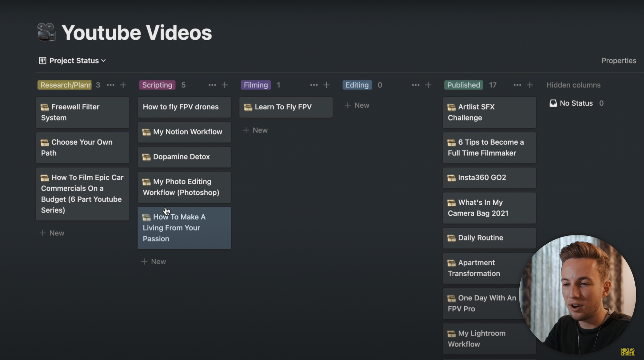Add a card via Filming header plus icon

[x=327, y=85]
